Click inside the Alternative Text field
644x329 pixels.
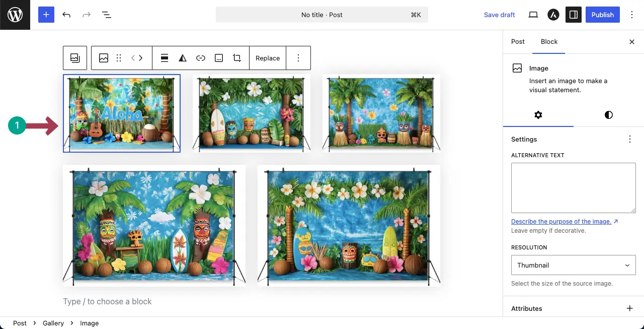(x=573, y=187)
